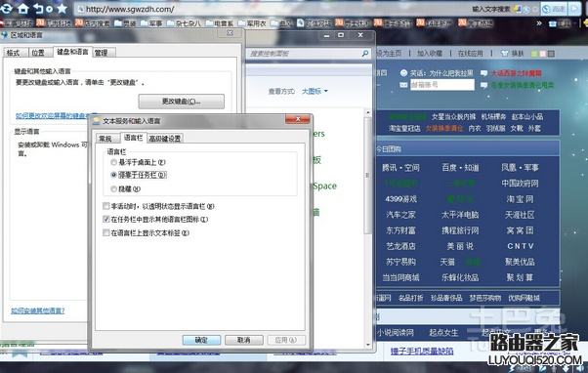Click the favorites star icon in browser
588x373 pixels.
click(x=62, y=8)
